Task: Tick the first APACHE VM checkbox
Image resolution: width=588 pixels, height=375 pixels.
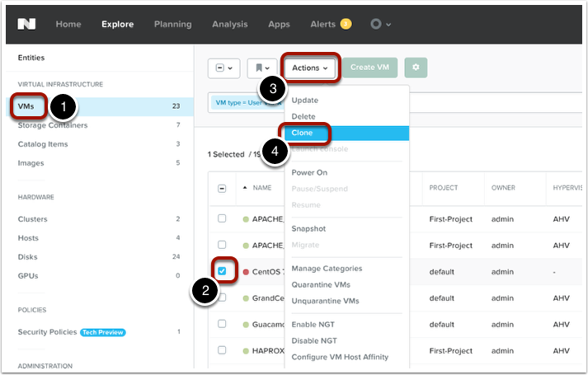Action: click(x=222, y=218)
